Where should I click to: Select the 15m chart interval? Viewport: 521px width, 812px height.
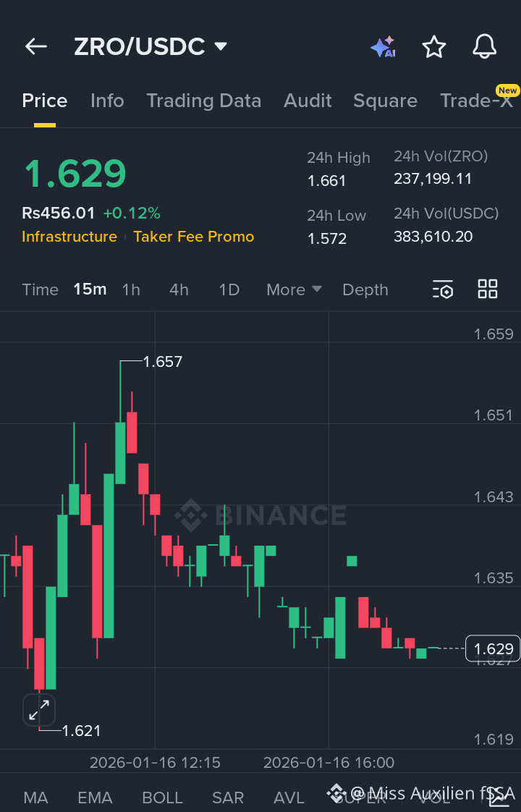[x=90, y=289]
